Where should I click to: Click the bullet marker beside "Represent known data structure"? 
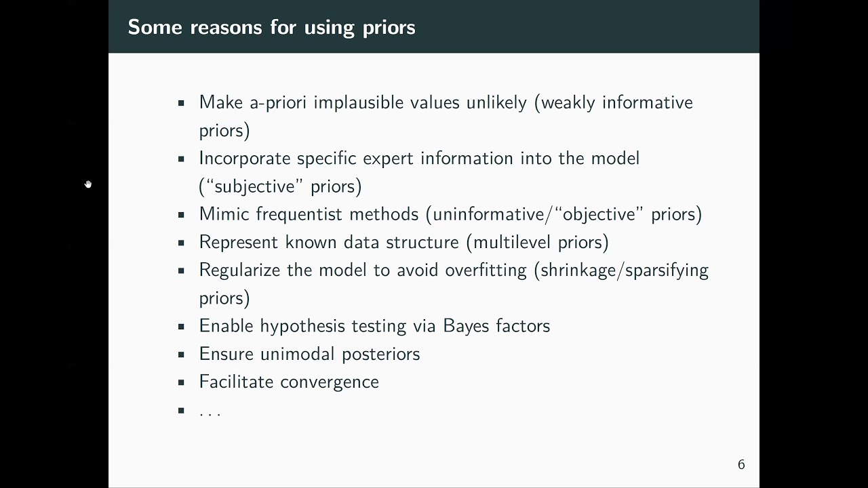tap(181, 243)
